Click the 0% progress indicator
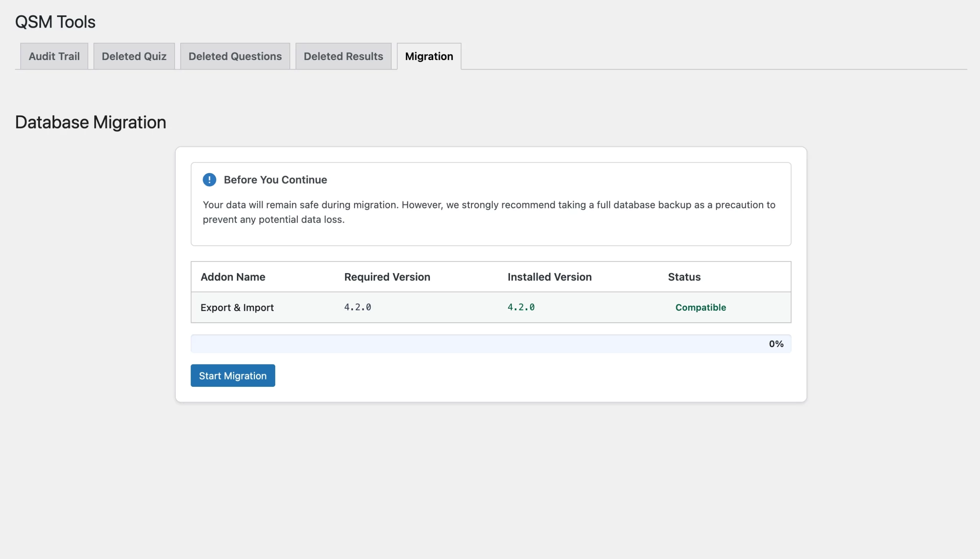 [776, 343]
